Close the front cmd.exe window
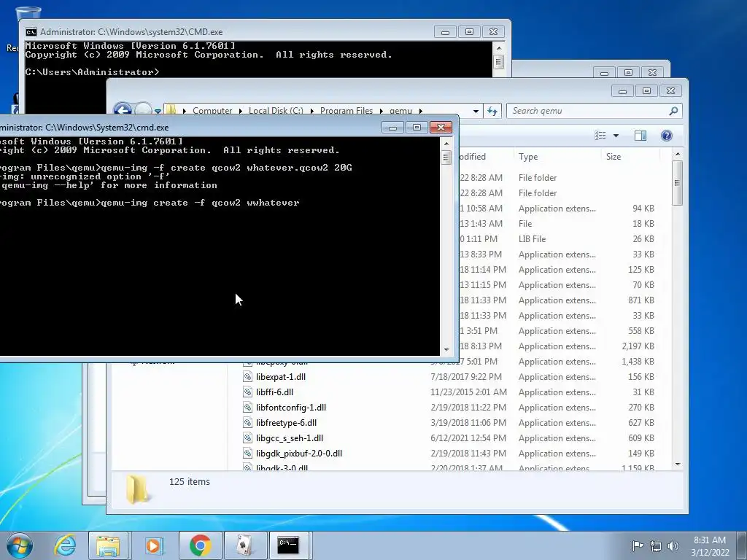 point(441,127)
